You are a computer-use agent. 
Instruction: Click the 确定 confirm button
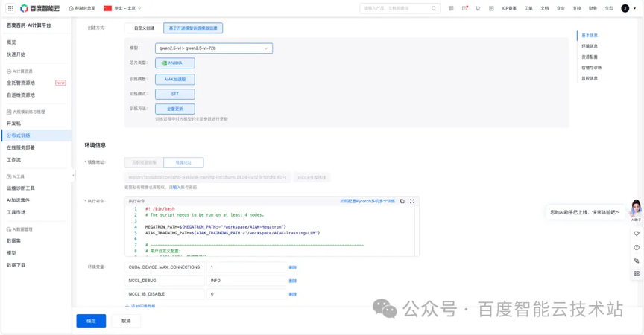click(x=91, y=321)
